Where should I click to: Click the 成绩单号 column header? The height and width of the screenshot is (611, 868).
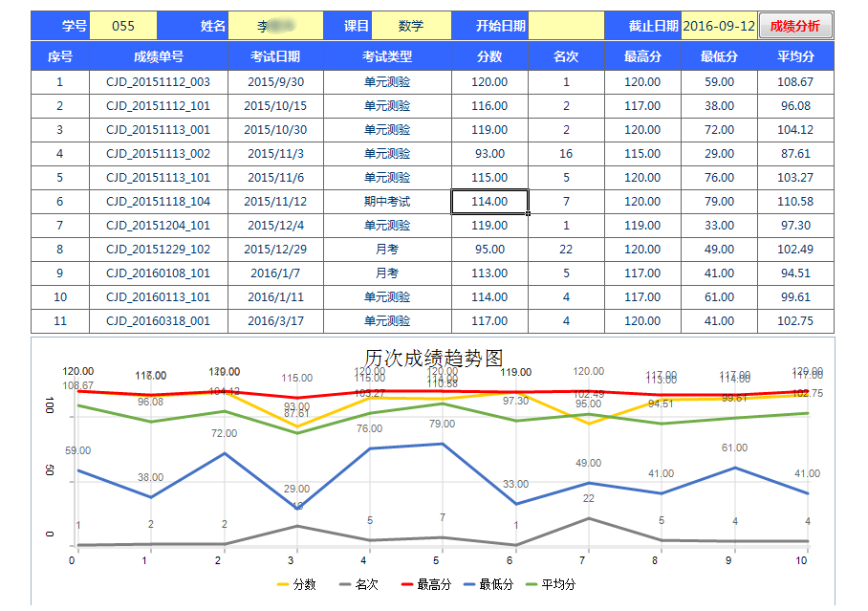click(159, 56)
